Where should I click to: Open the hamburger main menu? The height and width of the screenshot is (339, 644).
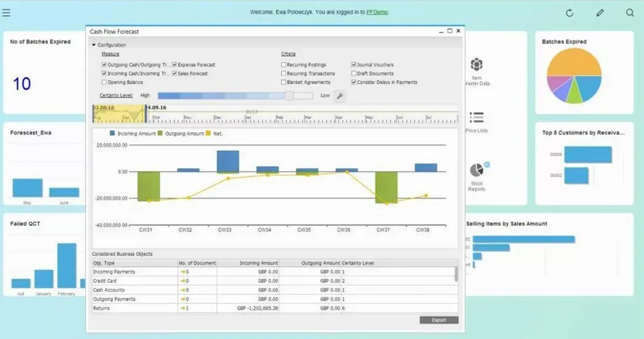click(7, 12)
